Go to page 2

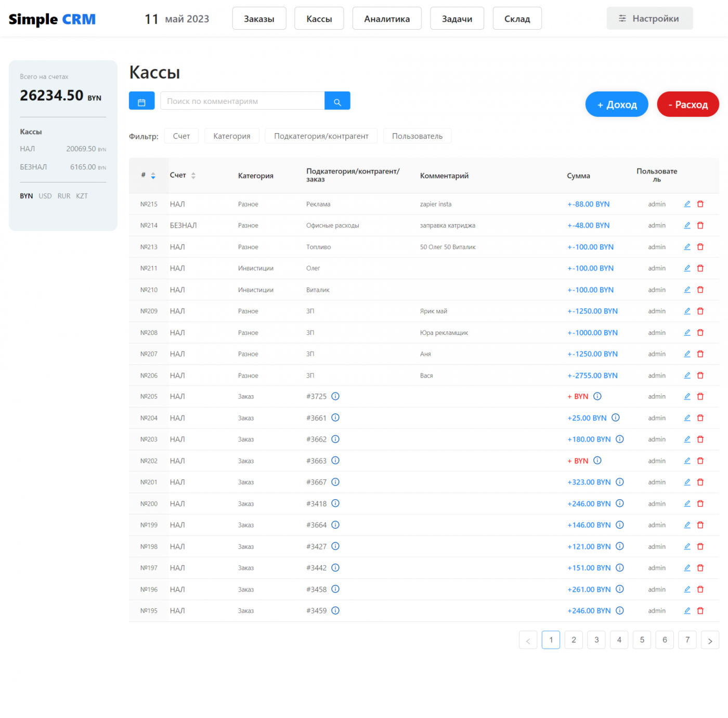[x=574, y=640]
